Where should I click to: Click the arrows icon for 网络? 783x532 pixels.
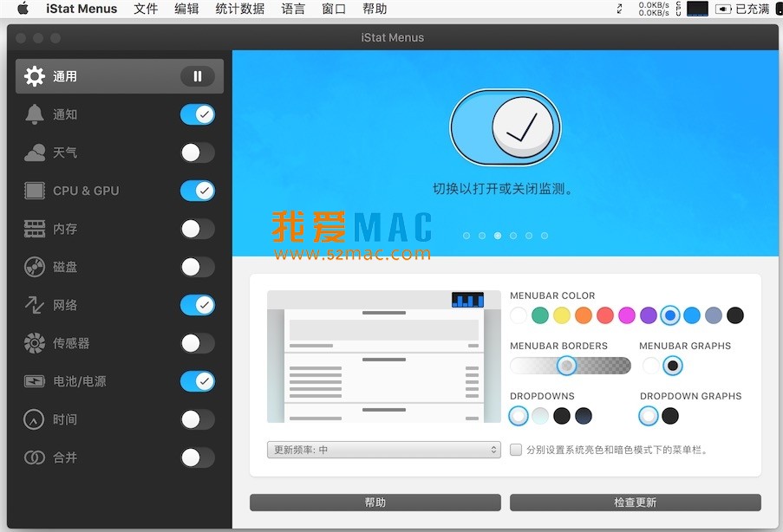click(x=35, y=305)
